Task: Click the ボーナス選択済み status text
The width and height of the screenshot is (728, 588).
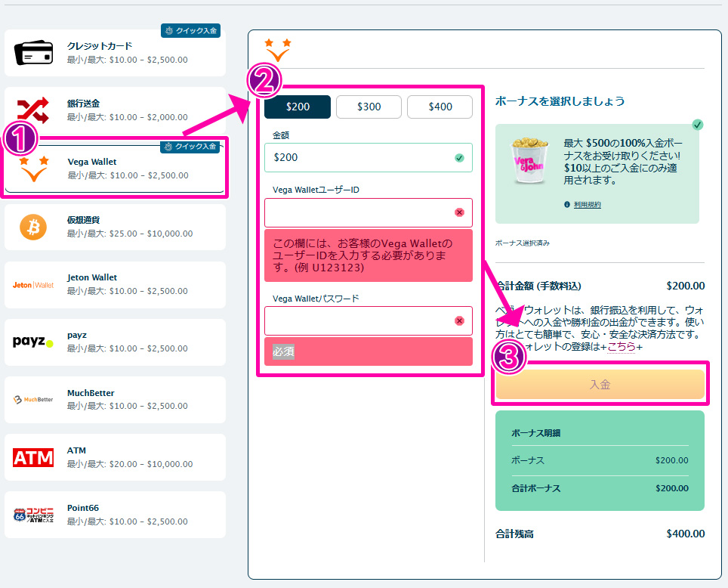Action: tap(523, 243)
